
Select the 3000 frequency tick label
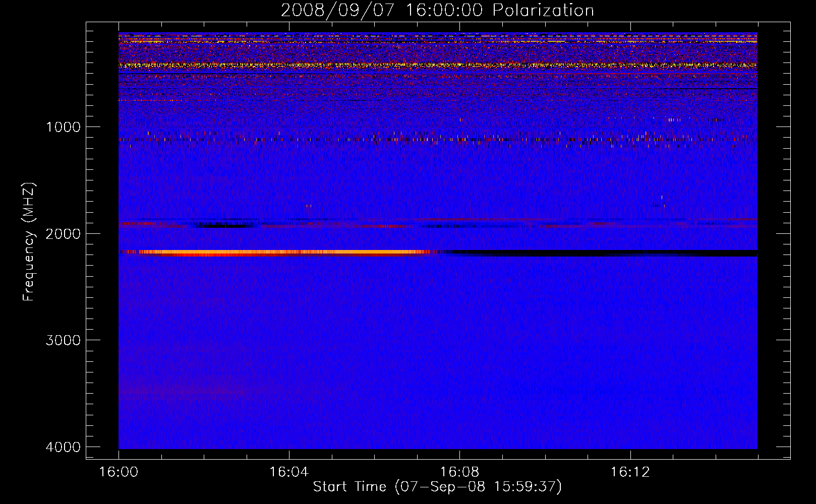coord(63,340)
